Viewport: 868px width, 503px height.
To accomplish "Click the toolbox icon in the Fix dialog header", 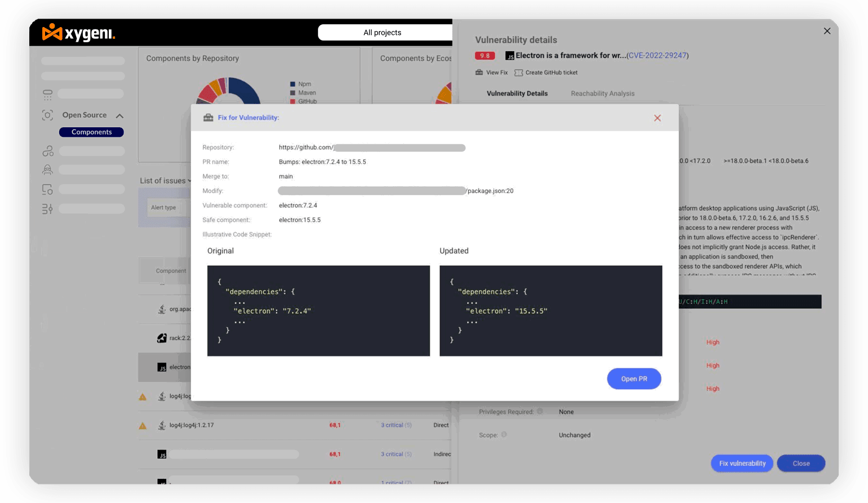I will tap(208, 118).
